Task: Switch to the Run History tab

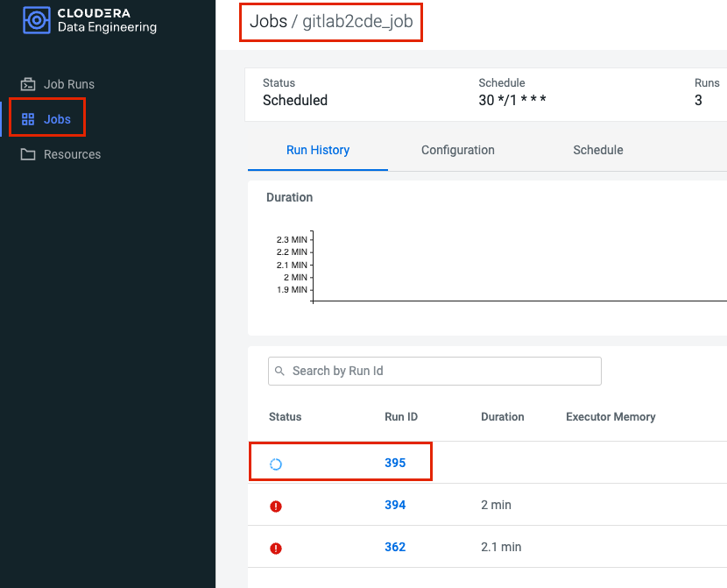Action: point(318,150)
